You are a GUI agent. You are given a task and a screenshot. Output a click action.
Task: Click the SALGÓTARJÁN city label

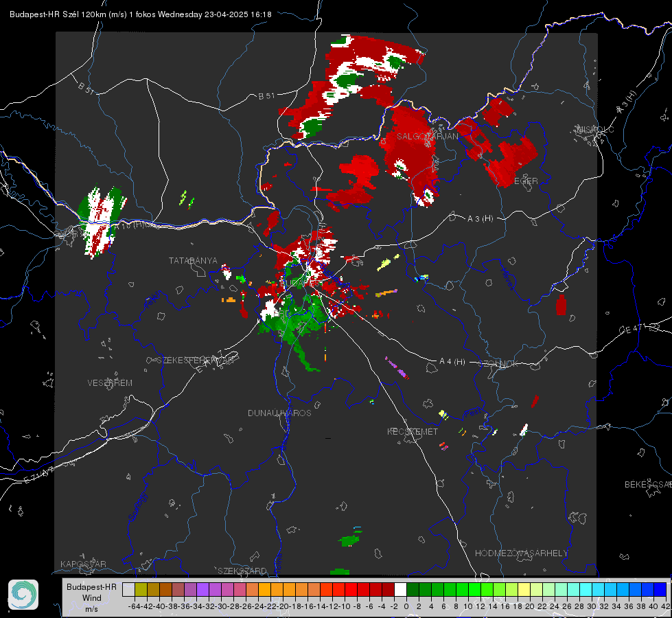[427, 137]
